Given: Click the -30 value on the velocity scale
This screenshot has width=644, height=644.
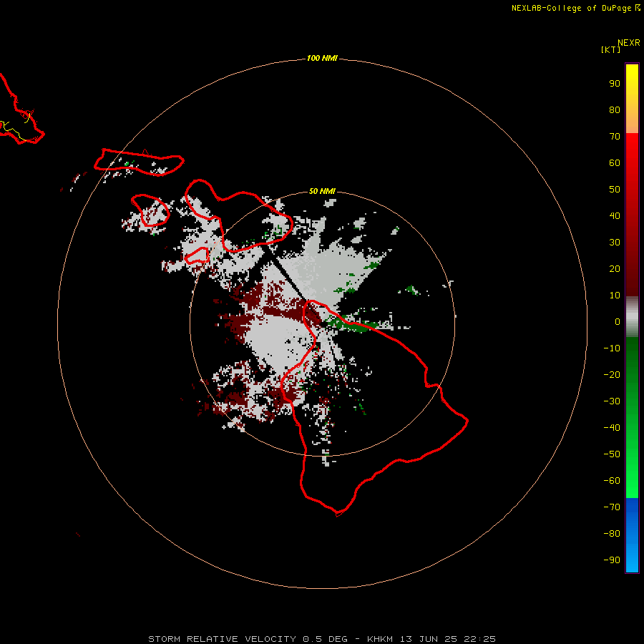Looking at the screenshot, I should tap(612, 401).
